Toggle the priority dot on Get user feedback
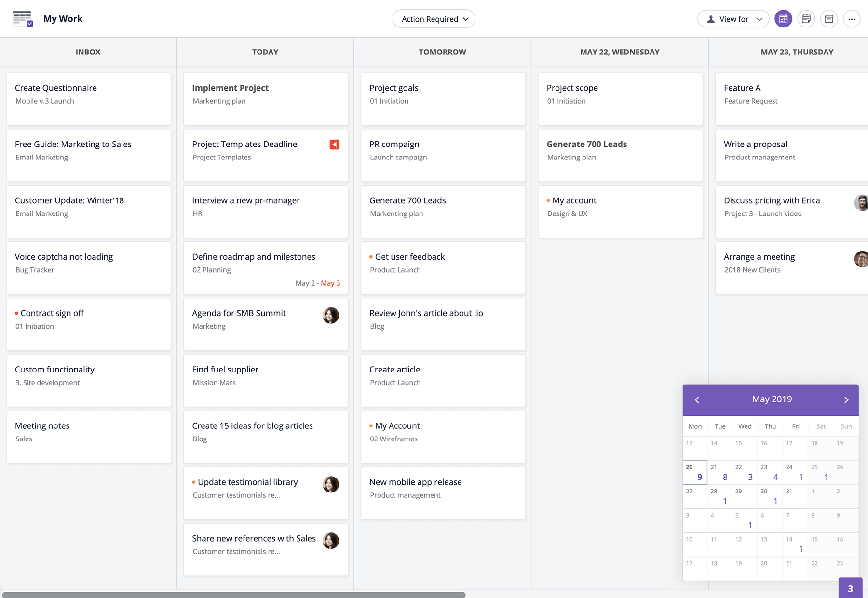Viewport: 868px width, 598px height. [371, 257]
